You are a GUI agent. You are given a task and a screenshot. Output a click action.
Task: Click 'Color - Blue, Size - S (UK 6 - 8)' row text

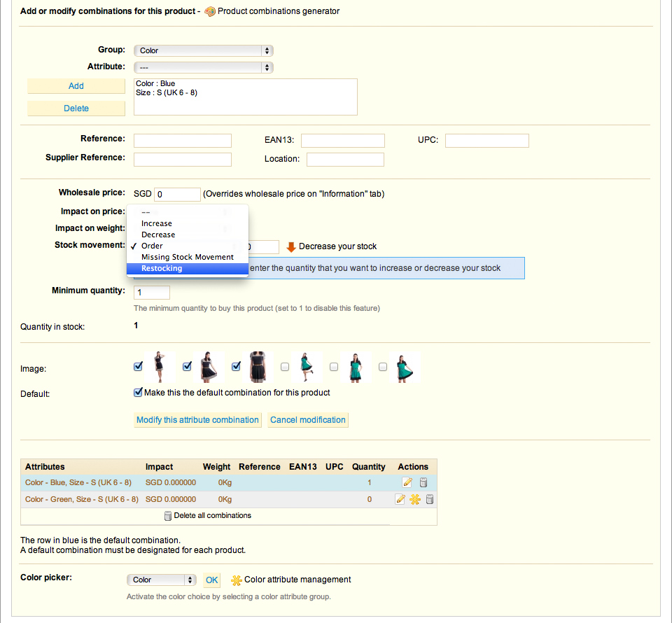tap(78, 482)
